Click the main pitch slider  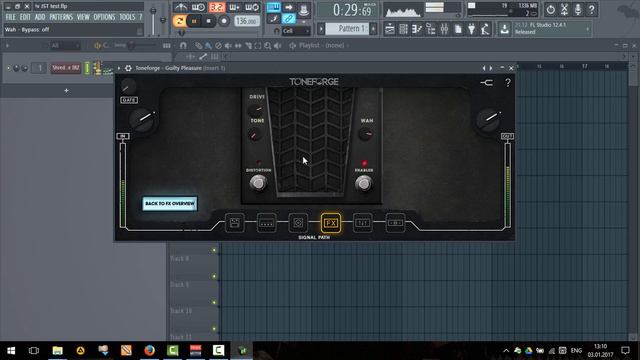click(x=163, y=20)
